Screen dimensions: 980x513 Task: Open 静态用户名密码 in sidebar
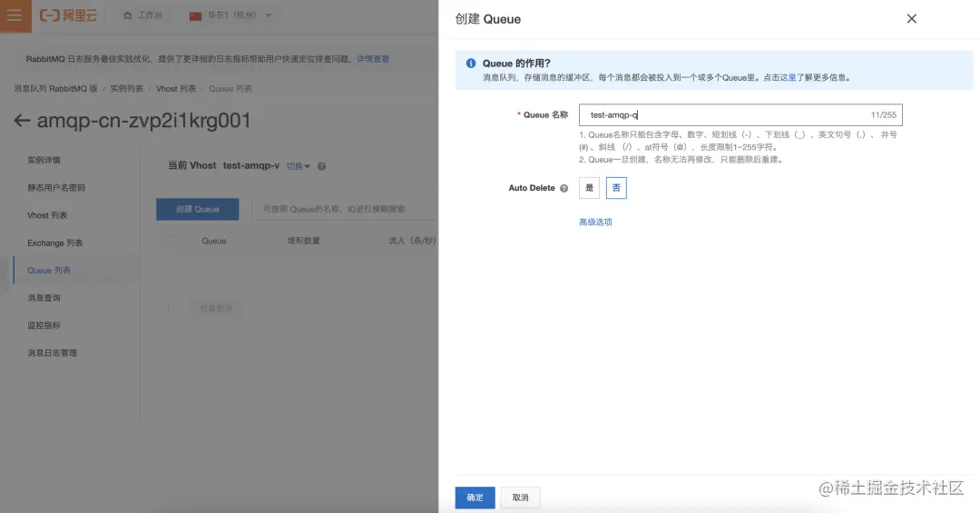(56, 188)
